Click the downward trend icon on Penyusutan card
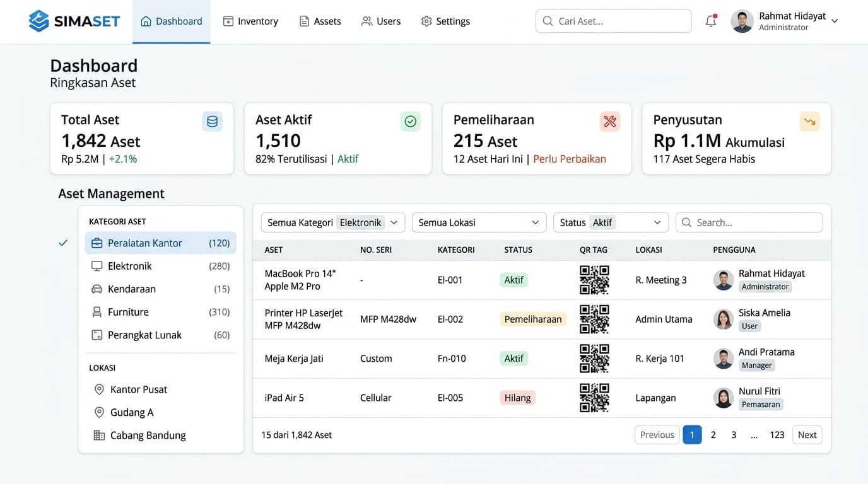 [810, 121]
